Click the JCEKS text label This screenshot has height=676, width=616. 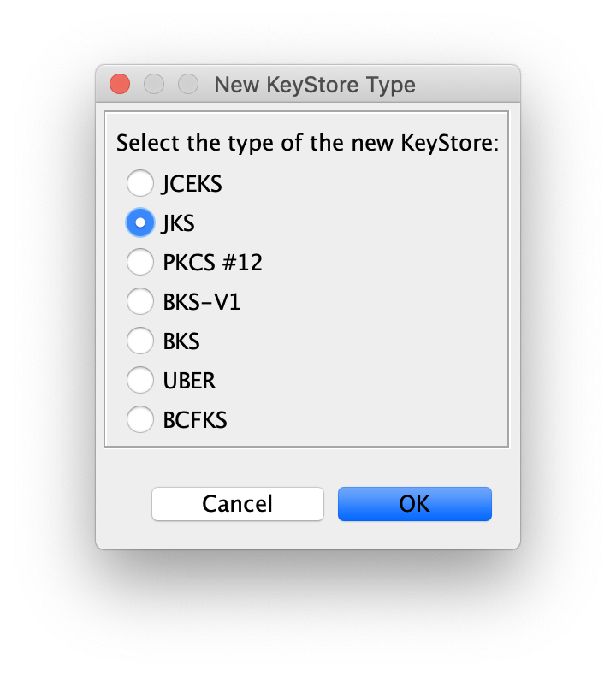click(192, 184)
